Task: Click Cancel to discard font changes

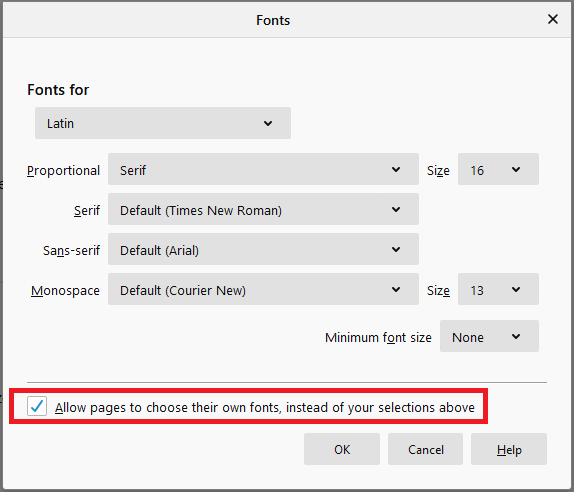Action: 425,449
